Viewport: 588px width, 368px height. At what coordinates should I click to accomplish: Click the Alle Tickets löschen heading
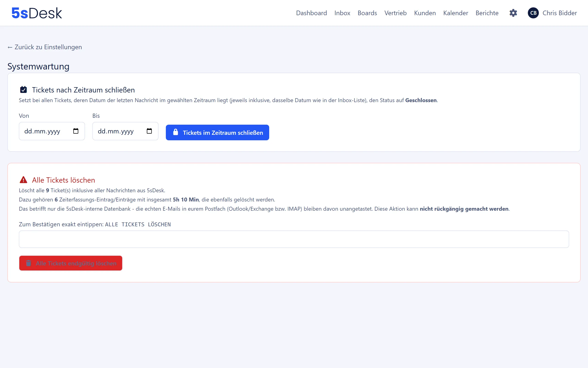(63, 180)
